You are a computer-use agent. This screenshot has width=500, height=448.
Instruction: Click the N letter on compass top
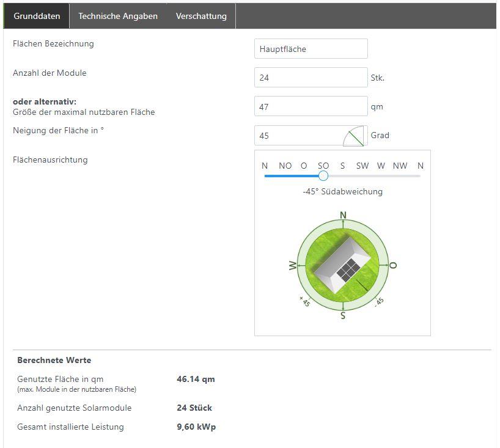pyautogui.click(x=343, y=215)
